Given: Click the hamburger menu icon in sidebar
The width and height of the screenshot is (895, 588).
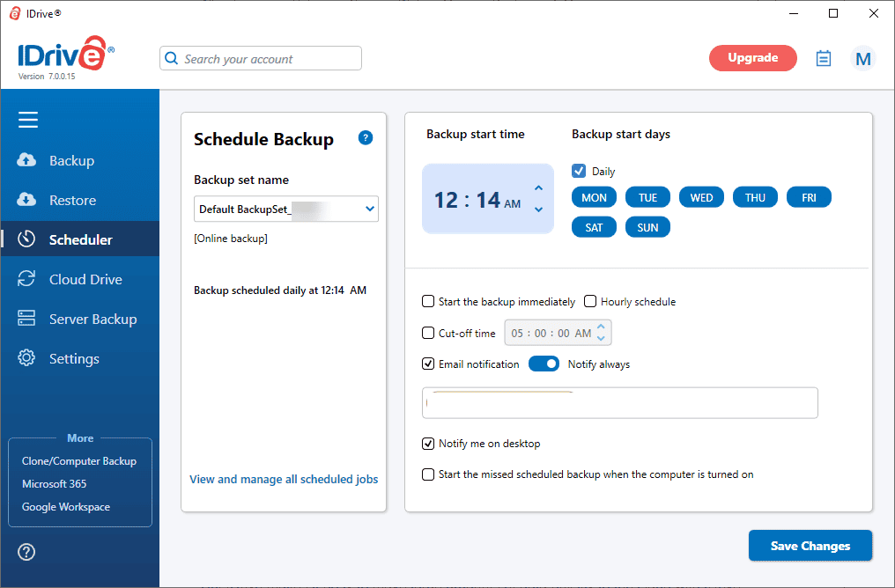Looking at the screenshot, I should (28, 120).
